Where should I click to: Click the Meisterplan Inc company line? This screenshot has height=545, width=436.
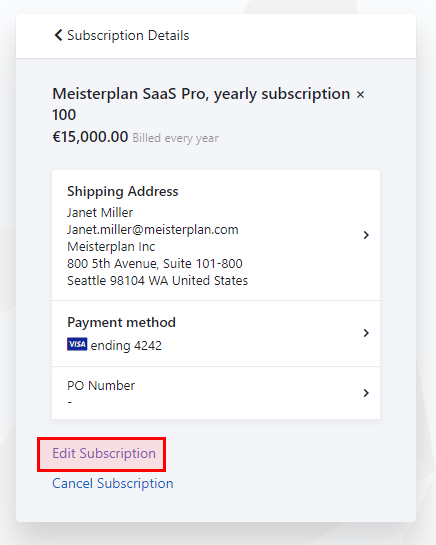[111, 246]
